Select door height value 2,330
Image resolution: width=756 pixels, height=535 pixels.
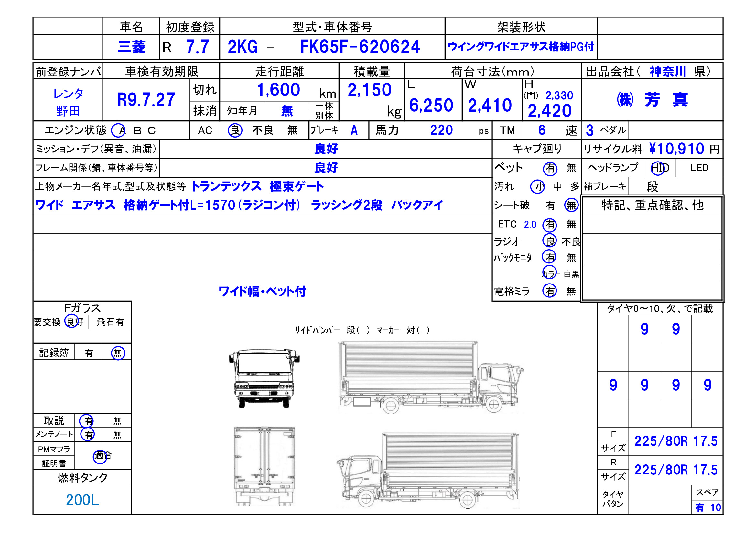(x=559, y=95)
